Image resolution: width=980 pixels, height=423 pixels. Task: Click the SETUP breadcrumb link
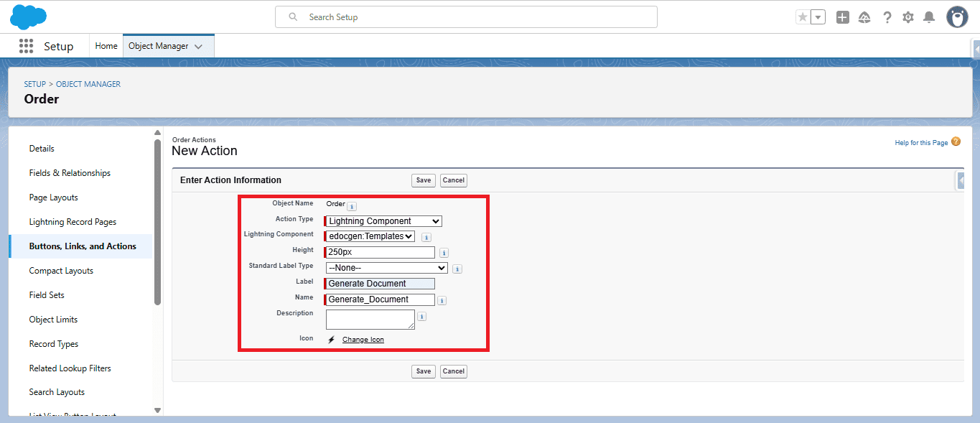pos(34,84)
